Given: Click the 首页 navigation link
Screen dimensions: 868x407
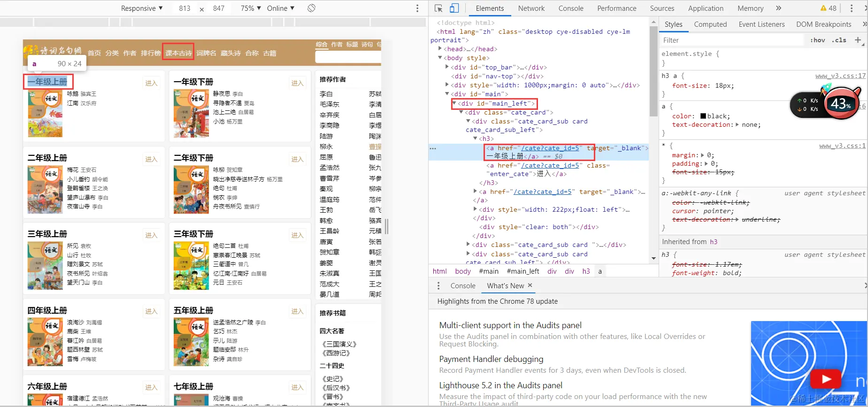Looking at the screenshot, I should click(94, 53).
